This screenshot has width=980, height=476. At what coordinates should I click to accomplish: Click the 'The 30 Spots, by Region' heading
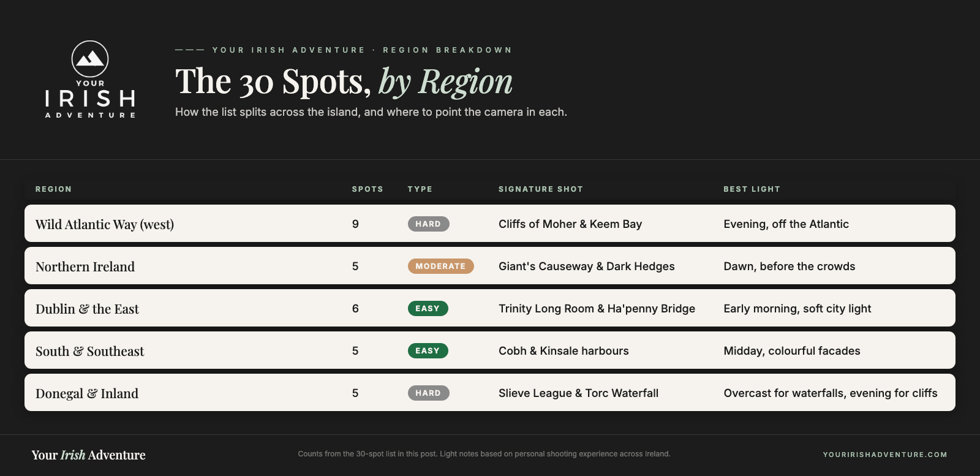[344, 81]
